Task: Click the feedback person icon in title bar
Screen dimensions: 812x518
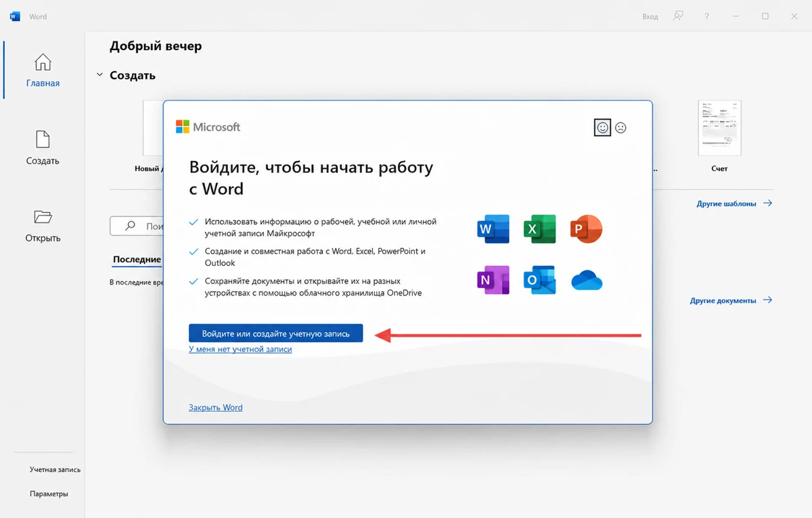Action: 678,16
